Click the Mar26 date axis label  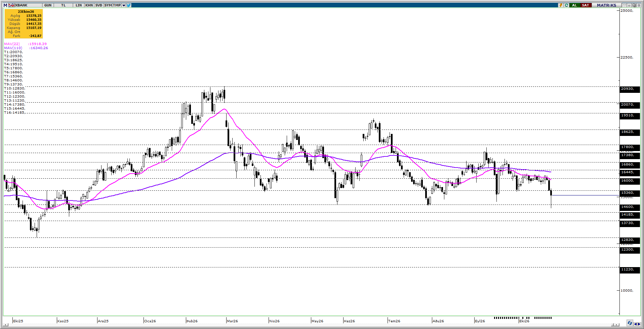[x=232, y=321]
